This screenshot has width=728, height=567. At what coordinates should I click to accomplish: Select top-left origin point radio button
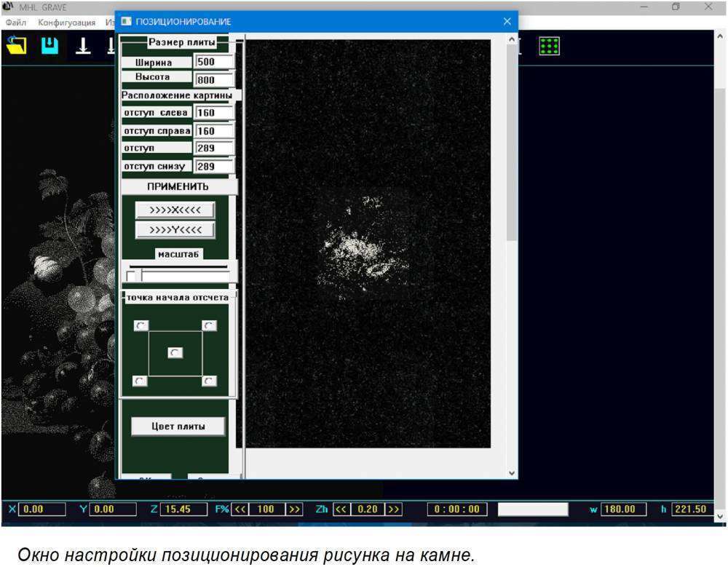[141, 325]
